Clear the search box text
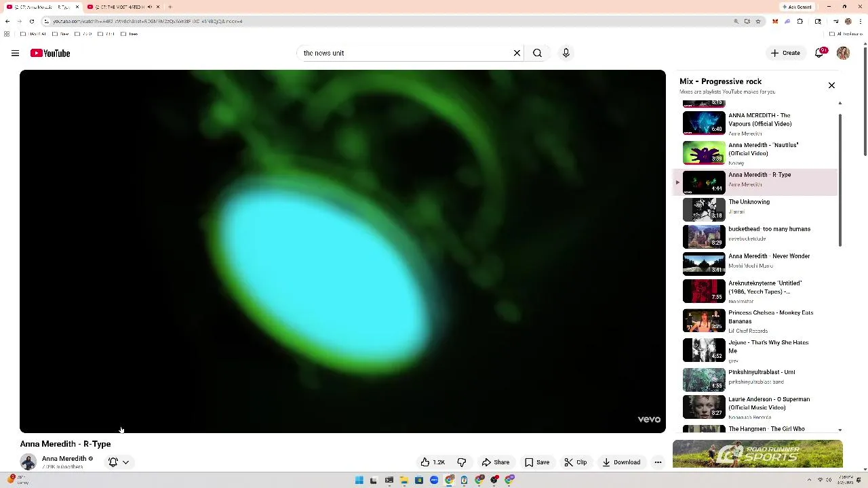The width and height of the screenshot is (868, 488). 517,53
